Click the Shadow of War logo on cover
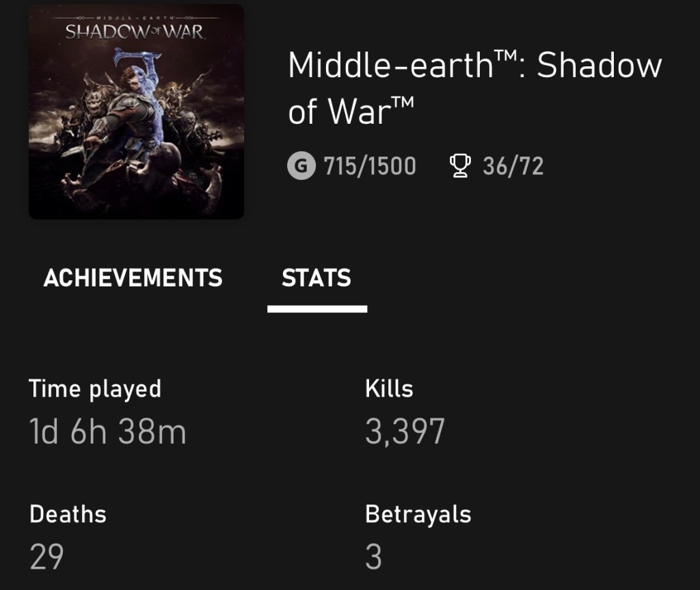Screen dimensions: 700x590 pyautogui.click(x=134, y=30)
